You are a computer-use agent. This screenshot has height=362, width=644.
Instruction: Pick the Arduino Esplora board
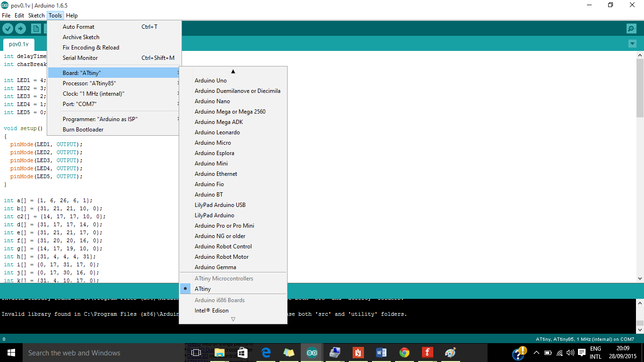(x=233, y=153)
